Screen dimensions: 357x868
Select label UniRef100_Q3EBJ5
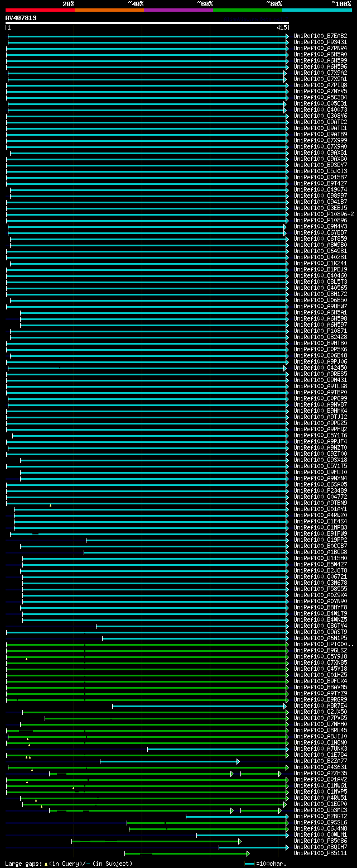tap(320, 208)
